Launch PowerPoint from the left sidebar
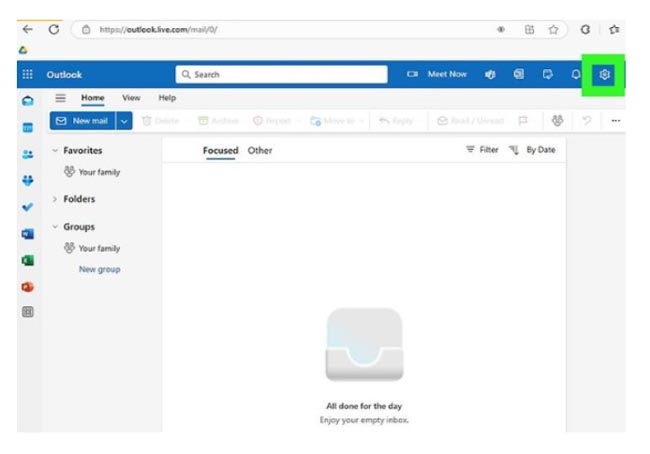 27,286
